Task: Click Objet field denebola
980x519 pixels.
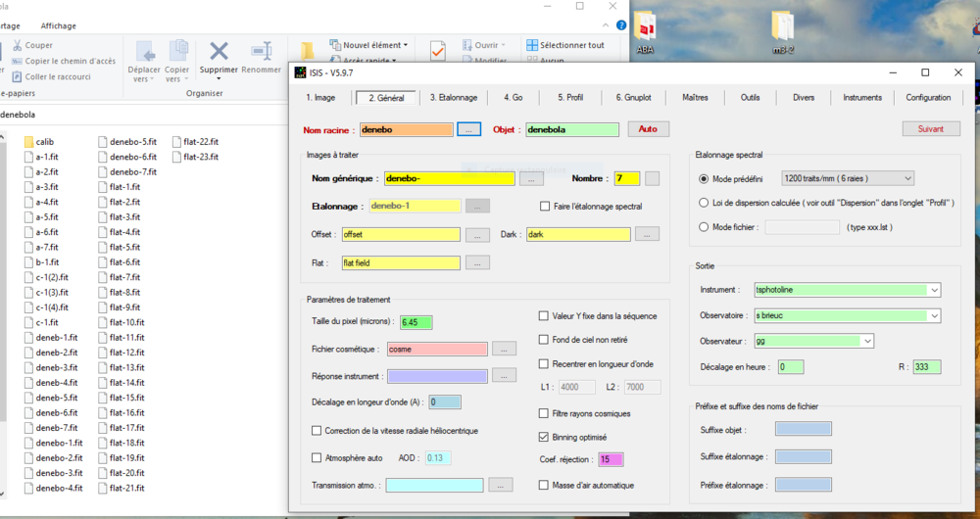Action: pyautogui.click(x=572, y=129)
